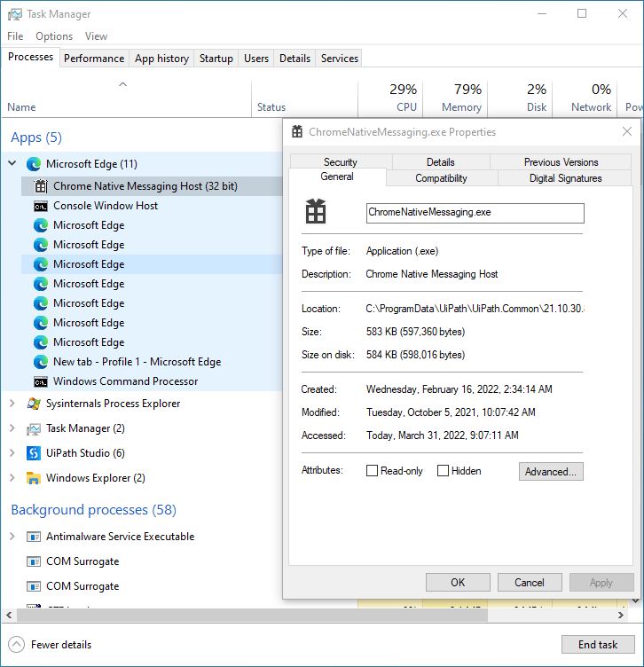
Task: Sort by the Network column header
Action: [585, 98]
